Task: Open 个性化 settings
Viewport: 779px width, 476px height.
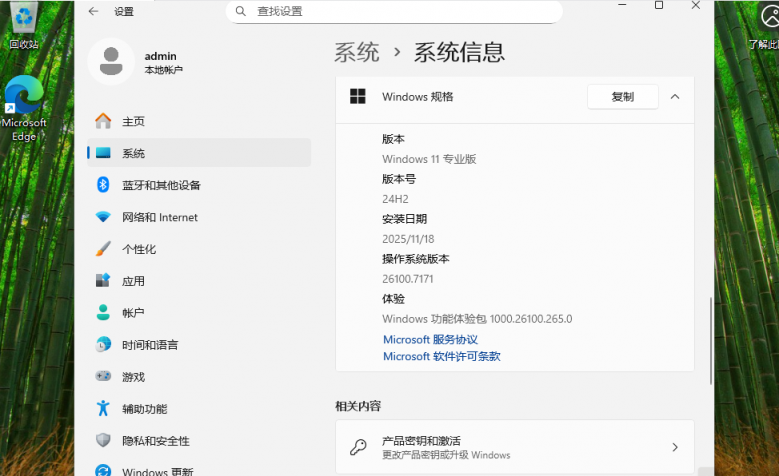Action: (x=139, y=249)
